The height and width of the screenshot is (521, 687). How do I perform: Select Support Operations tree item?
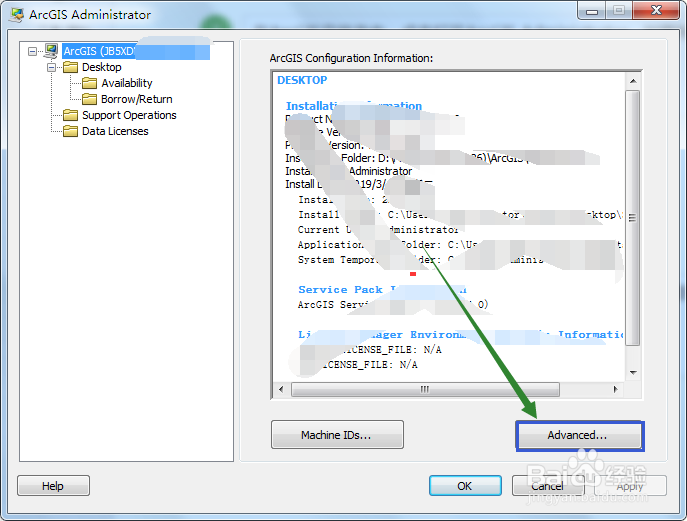coord(129,115)
